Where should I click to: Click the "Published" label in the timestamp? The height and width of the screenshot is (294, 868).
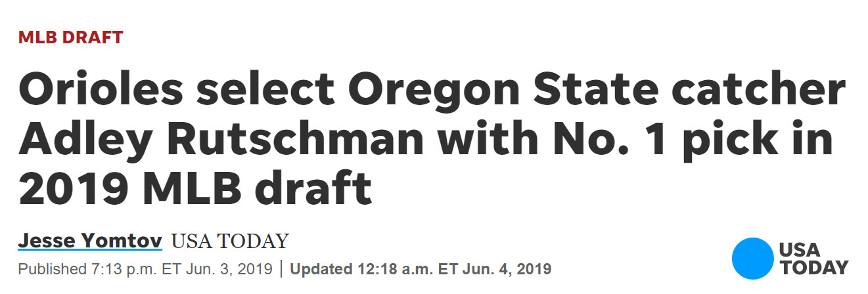coord(51,269)
